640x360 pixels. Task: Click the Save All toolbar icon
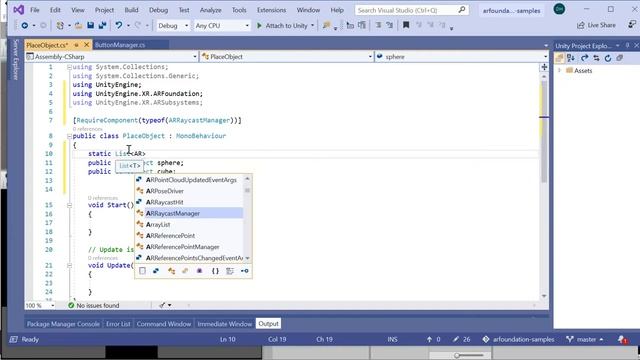[102, 25]
